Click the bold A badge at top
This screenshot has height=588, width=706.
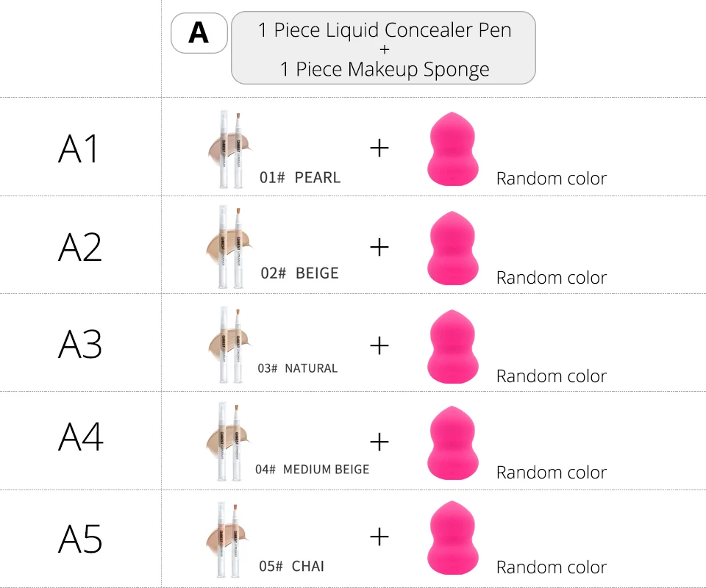point(199,33)
